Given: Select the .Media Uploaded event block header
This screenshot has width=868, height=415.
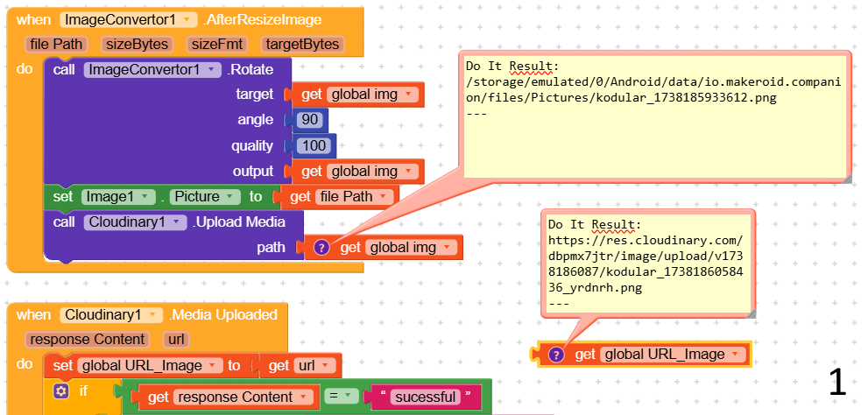Looking at the screenshot, I should point(222,315).
